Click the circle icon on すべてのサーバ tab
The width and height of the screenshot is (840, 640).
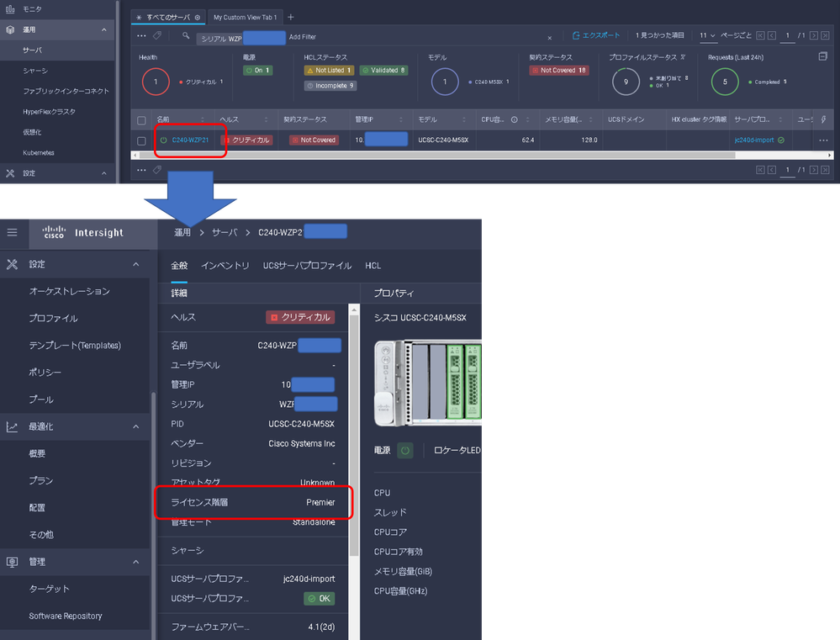(198, 18)
